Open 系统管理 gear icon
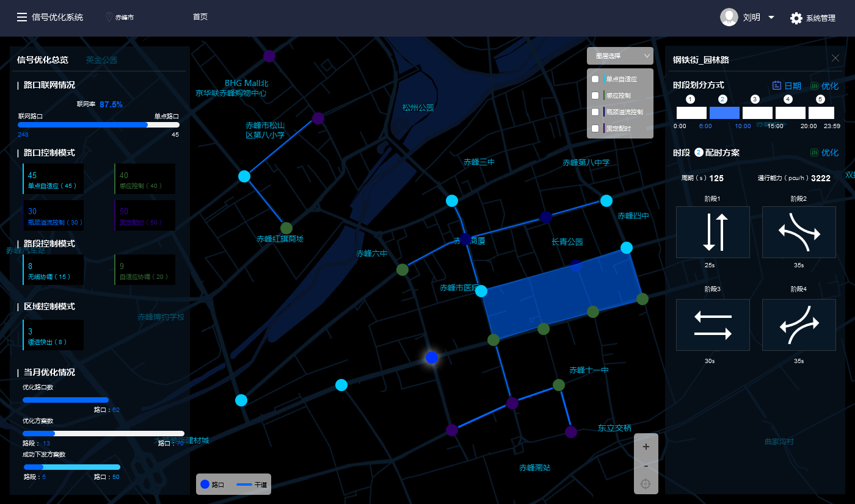 [x=796, y=18]
